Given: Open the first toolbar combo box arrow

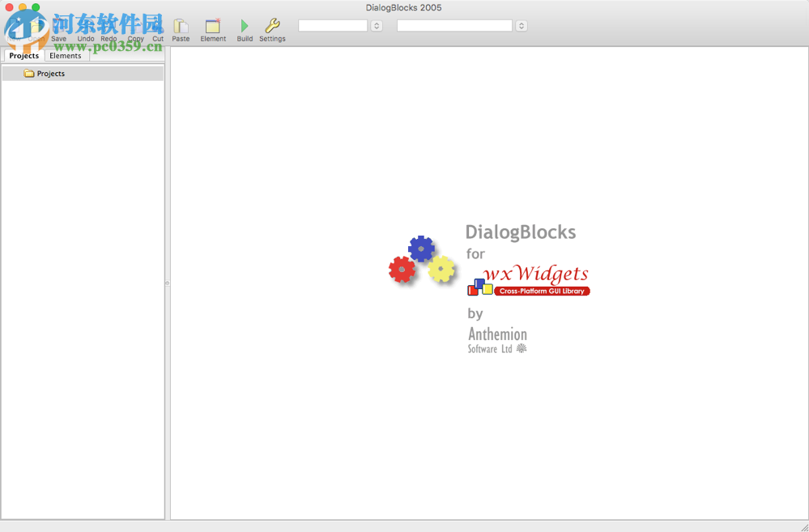Looking at the screenshot, I should click(x=377, y=26).
